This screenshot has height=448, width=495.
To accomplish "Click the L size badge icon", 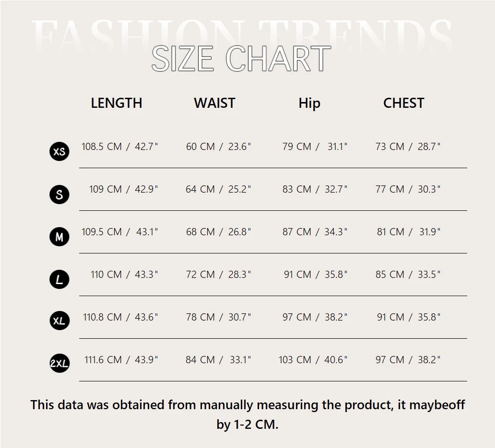I will coord(59,279).
